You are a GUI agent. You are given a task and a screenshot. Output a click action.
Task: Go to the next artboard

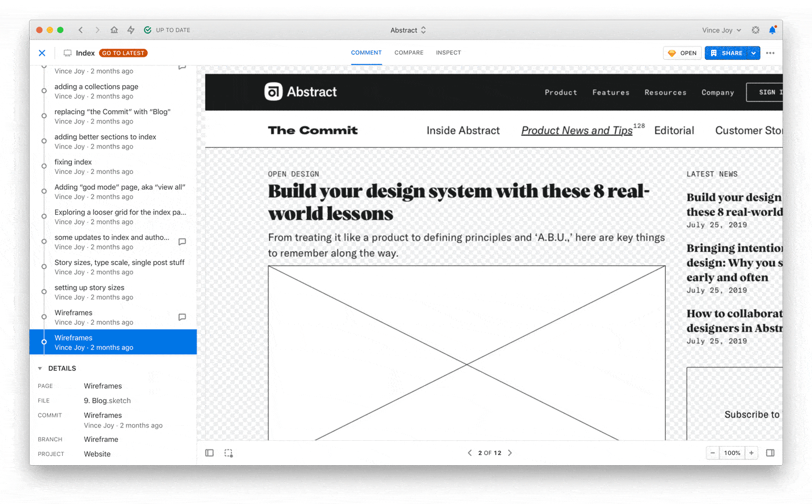[x=510, y=453]
